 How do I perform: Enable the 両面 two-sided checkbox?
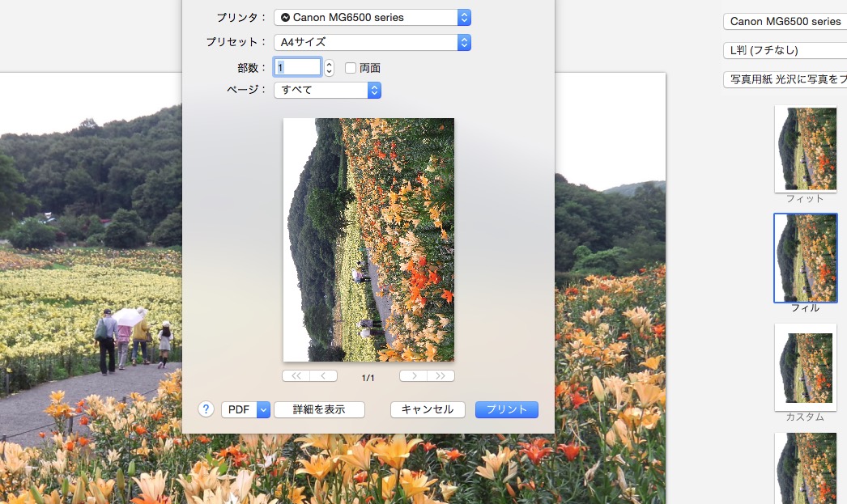click(x=351, y=68)
